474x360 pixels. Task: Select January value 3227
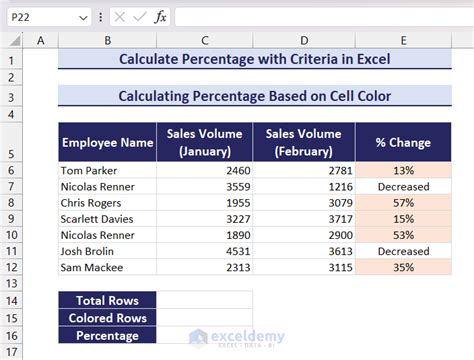tap(205, 219)
